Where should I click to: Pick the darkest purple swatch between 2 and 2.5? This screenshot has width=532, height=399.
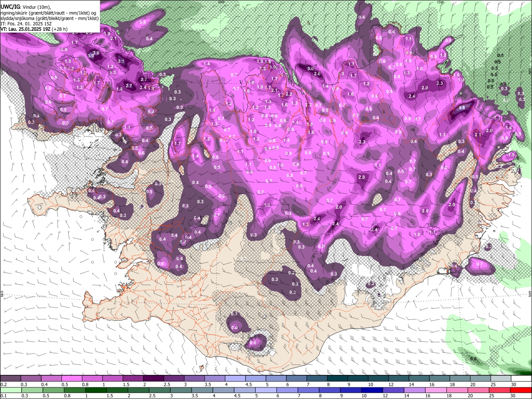point(153,379)
